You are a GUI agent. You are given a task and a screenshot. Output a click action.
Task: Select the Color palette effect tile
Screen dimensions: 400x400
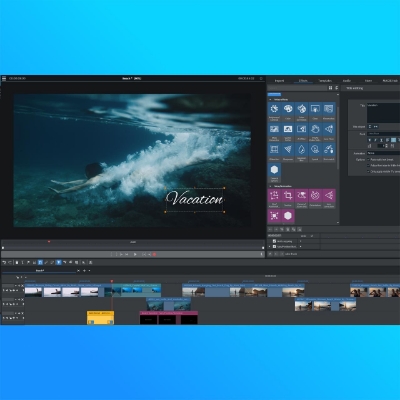(288, 111)
